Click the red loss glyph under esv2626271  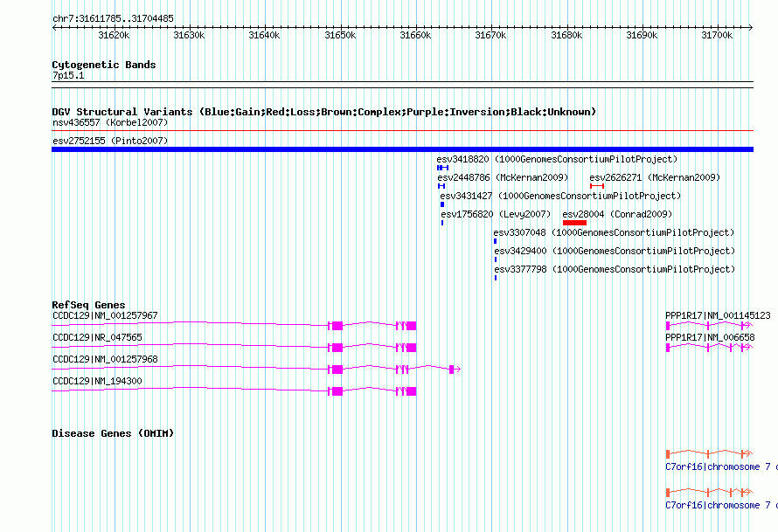click(597, 186)
